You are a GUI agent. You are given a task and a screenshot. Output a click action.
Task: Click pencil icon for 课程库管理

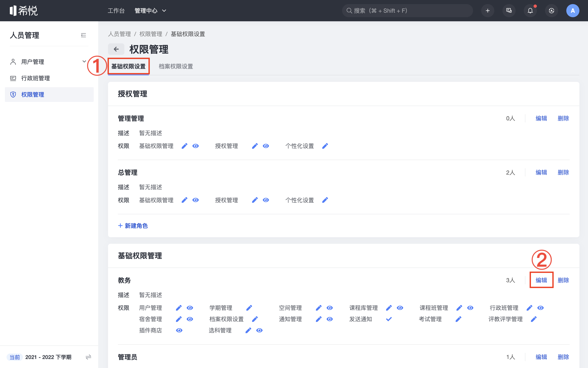(x=389, y=308)
